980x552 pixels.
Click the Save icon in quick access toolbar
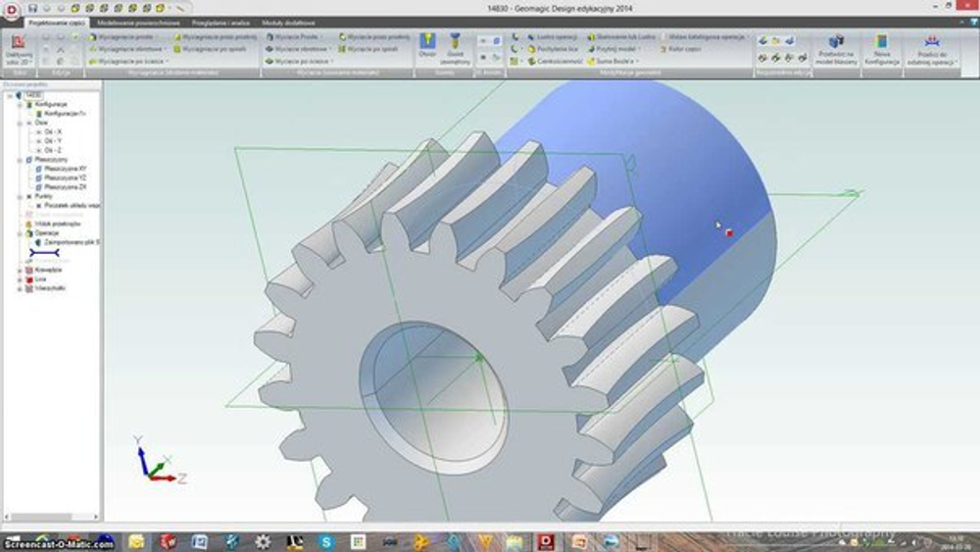pyautogui.click(x=33, y=8)
